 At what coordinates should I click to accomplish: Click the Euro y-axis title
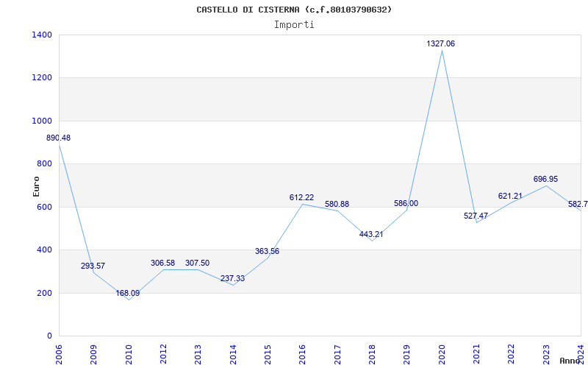click(37, 185)
